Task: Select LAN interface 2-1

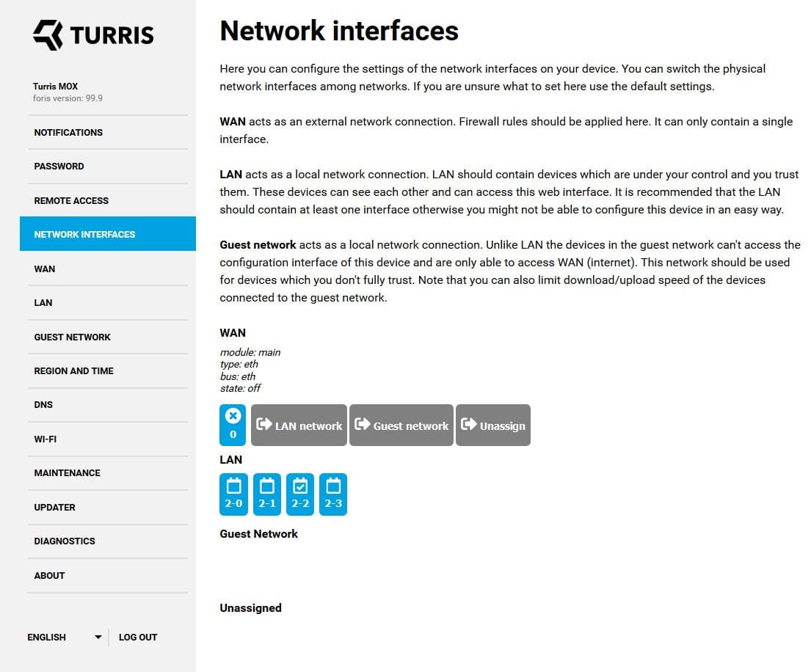Action: (267, 494)
